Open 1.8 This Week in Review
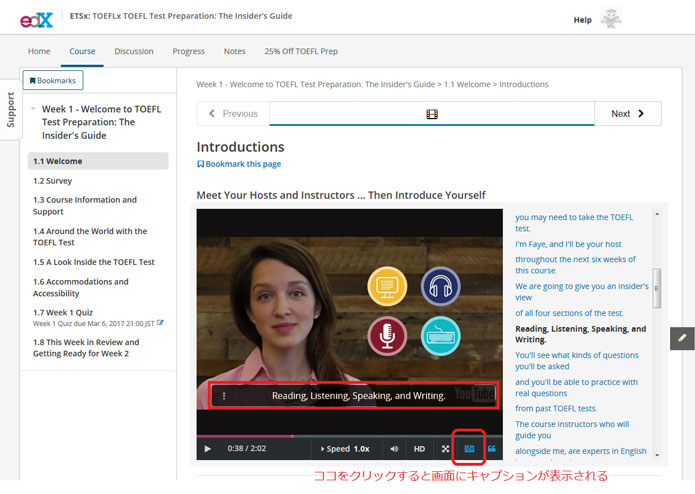695x494 pixels. (x=86, y=348)
